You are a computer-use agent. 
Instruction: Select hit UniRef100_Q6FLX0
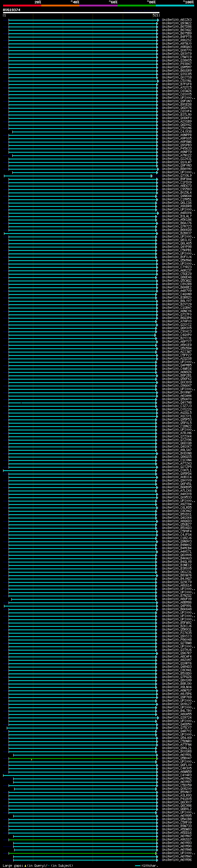177,765
